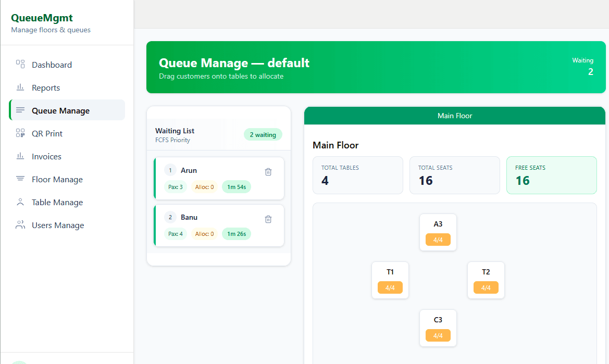Click the 2 waiting badge
This screenshot has width=609, height=364.
263,135
